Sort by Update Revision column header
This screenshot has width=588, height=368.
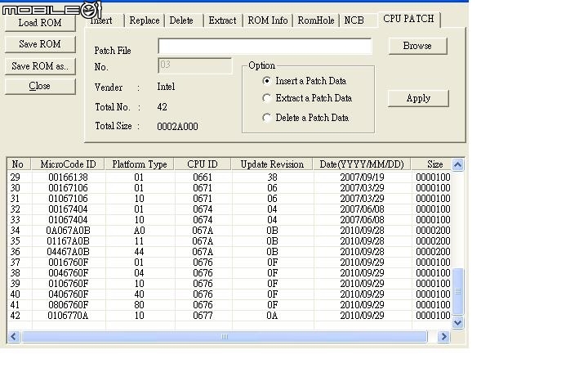271,164
